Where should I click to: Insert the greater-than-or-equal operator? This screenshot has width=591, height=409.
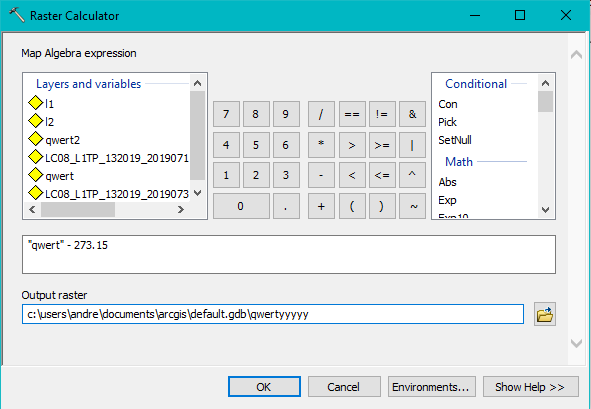[382, 145]
